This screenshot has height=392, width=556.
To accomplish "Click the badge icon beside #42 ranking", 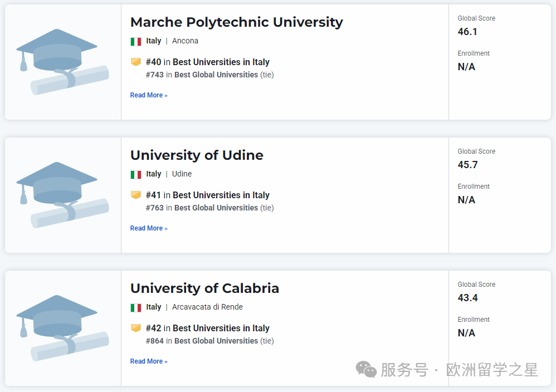I will click(x=136, y=328).
